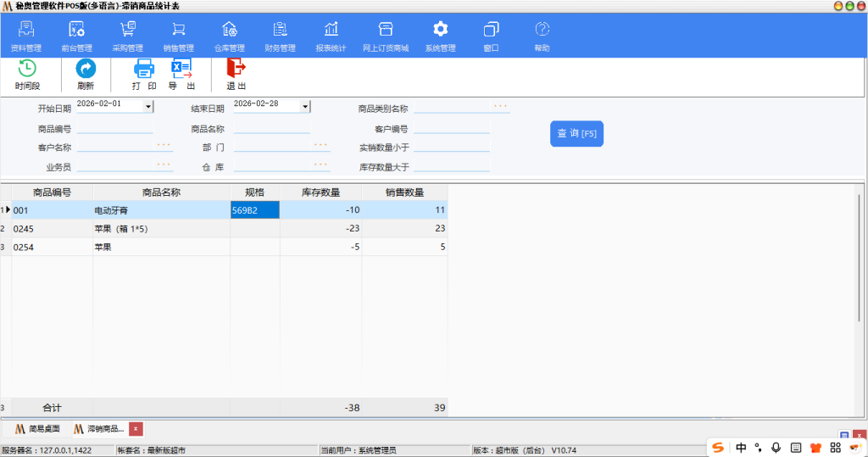Open the 报表统计 report statistics module
Image resolution: width=868 pixels, height=457 pixels.
[331, 36]
